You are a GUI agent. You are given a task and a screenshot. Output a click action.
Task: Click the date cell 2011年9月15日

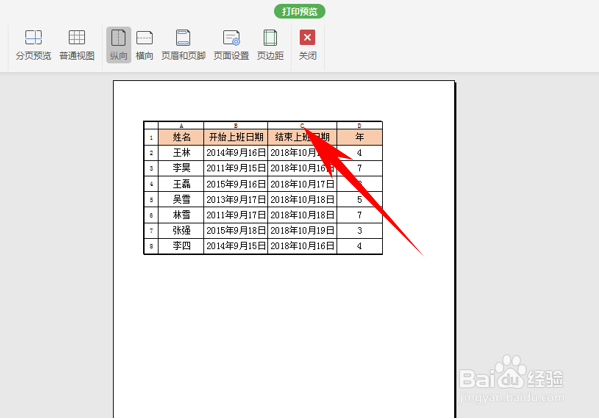click(236, 168)
